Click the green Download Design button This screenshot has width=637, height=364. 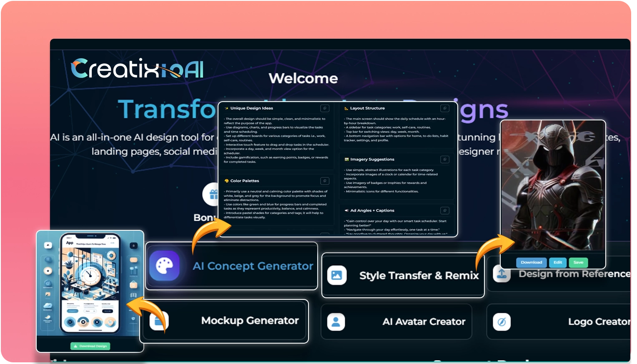click(x=90, y=346)
